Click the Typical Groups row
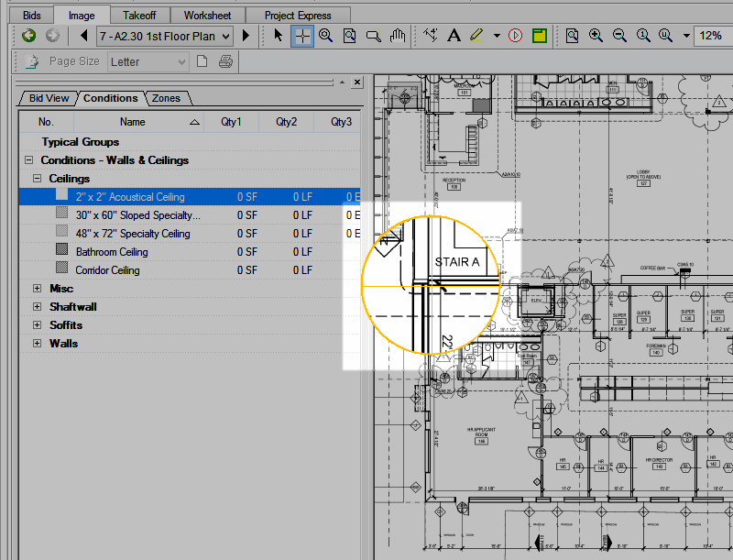Image resolution: width=733 pixels, height=560 pixels. pyautogui.click(x=190, y=142)
